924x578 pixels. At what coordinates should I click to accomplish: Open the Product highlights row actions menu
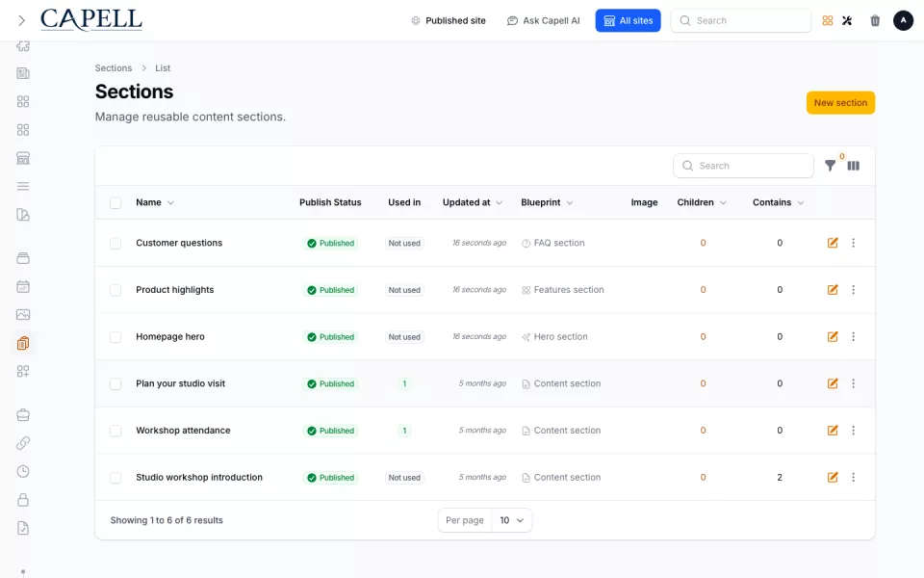click(854, 290)
